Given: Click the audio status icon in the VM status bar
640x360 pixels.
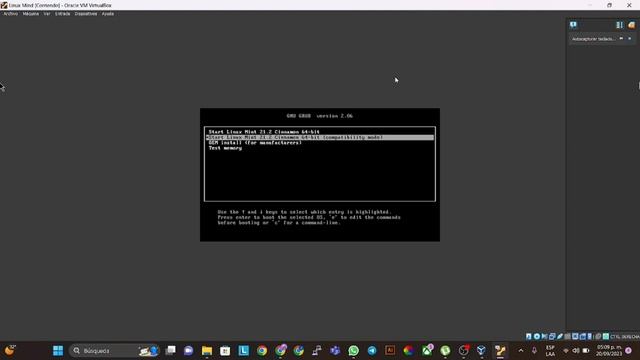Looking at the screenshot, I should pyautogui.click(x=544, y=336).
